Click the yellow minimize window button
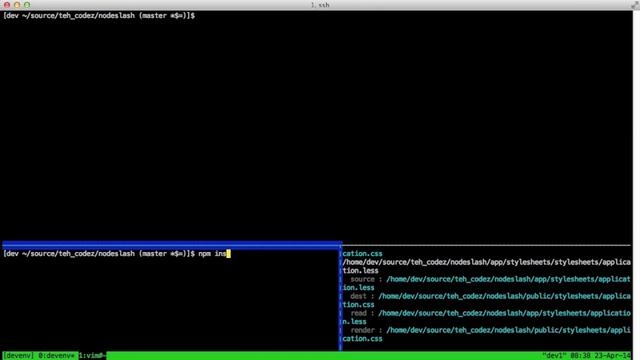 click(17, 5)
